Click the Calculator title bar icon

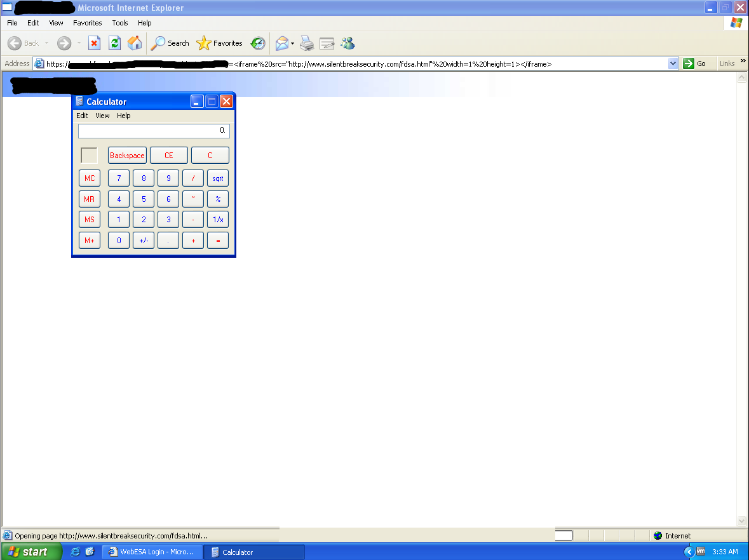click(x=80, y=101)
